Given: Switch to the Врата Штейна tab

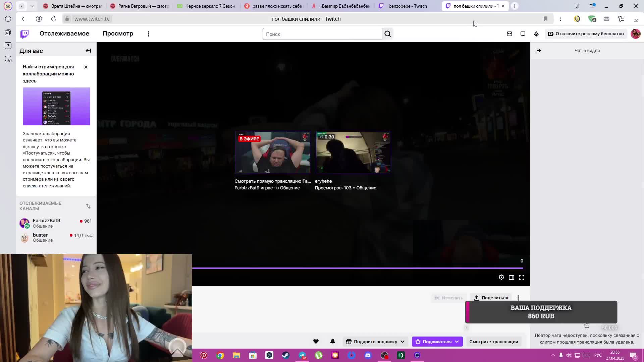Looking at the screenshot, I should 72,6.
